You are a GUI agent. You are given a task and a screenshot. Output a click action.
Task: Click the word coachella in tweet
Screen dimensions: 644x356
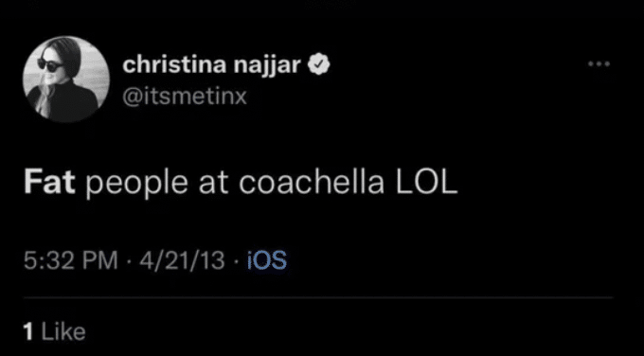(x=312, y=183)
